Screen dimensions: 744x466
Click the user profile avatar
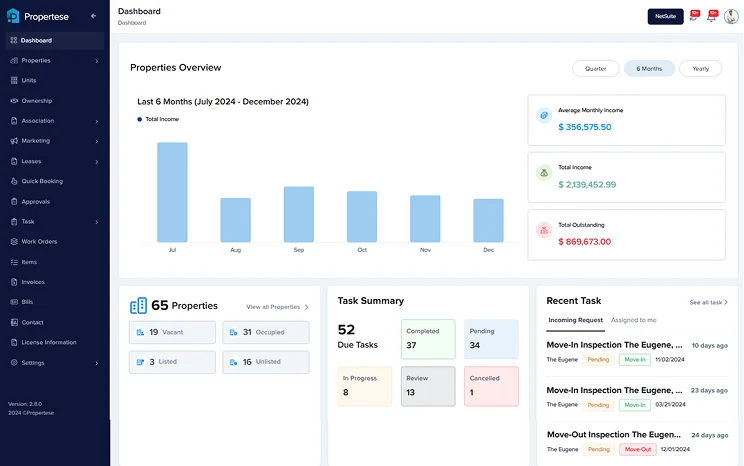tap(731, 16)
